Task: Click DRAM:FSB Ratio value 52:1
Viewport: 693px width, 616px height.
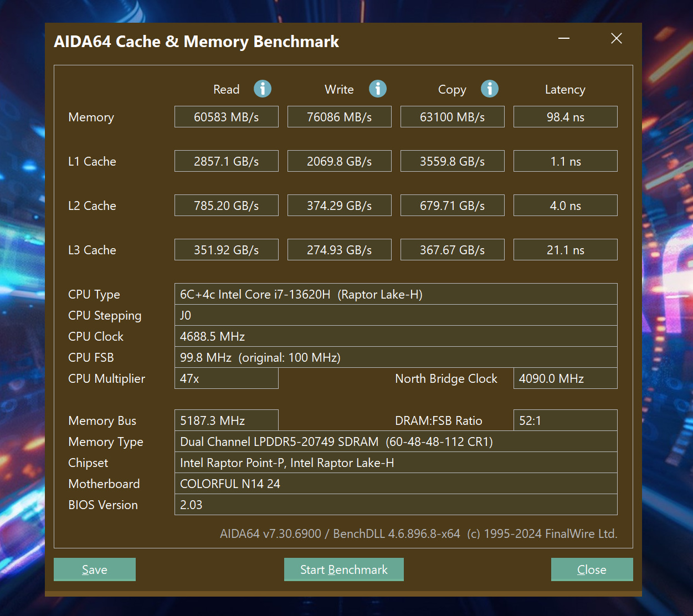Action: coord(566,420)
